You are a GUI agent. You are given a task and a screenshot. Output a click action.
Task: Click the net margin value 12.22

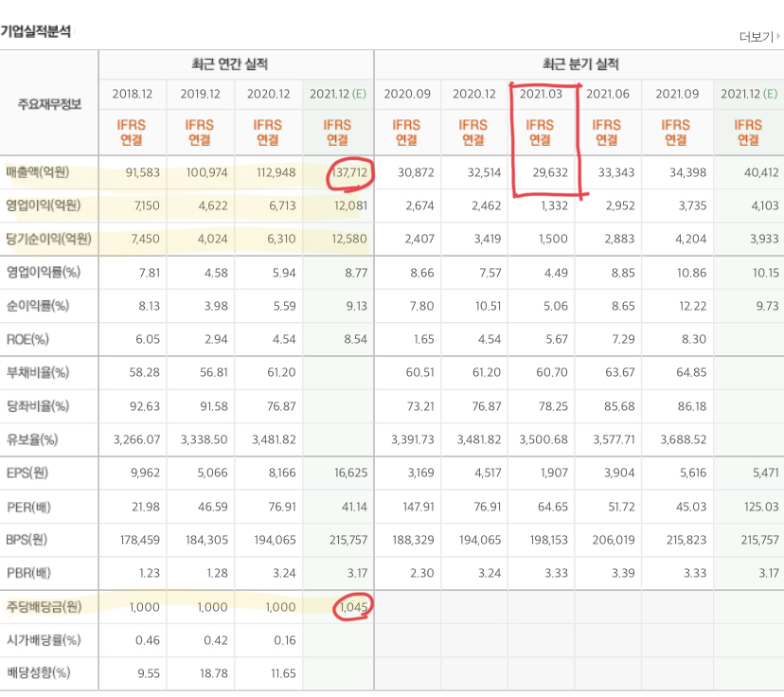click(x=692, y=306)
